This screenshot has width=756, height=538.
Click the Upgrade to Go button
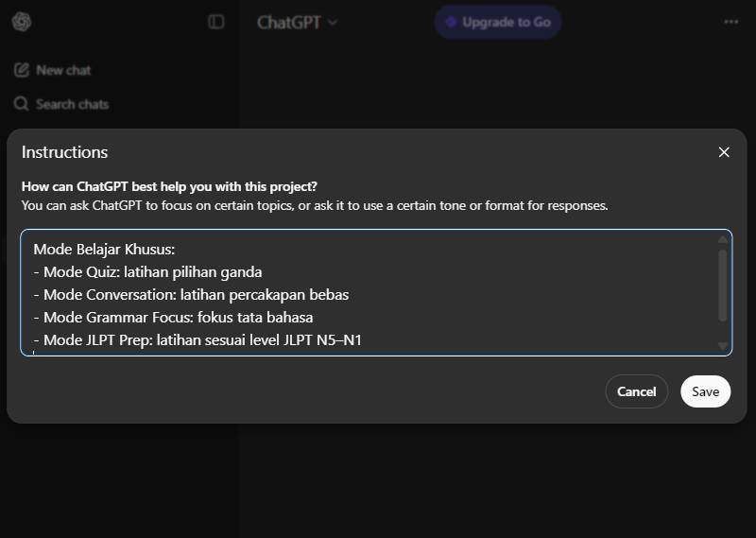498,22
